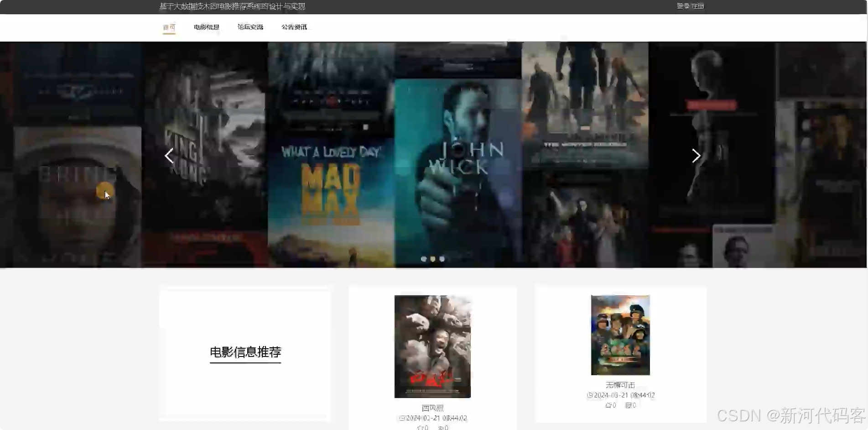Screen dimensions: 868x430
Task: Click clock icon beside 西风烈 date
Action: click(402, 418)
